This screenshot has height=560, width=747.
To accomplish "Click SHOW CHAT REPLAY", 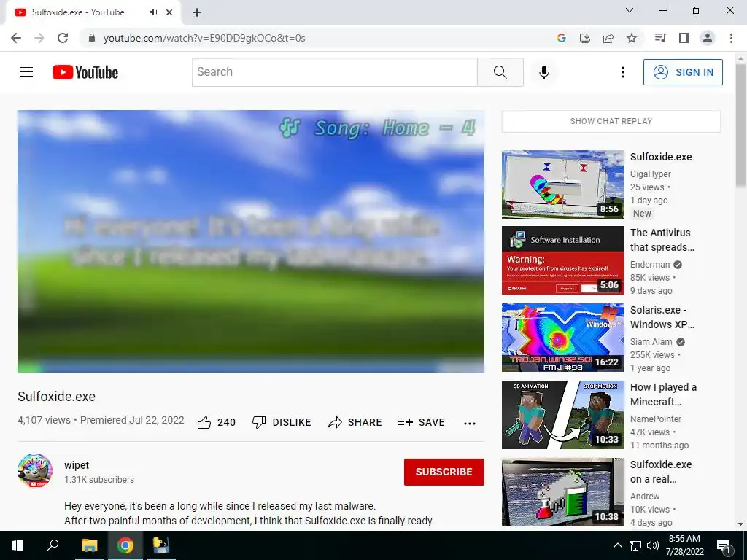I will click(x=611, y=122).
